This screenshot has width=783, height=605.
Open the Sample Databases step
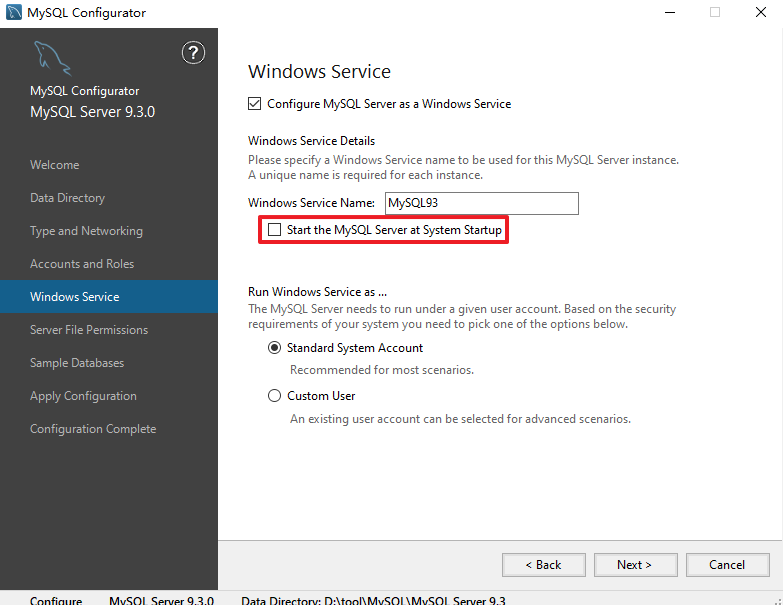tap(77, 362)
